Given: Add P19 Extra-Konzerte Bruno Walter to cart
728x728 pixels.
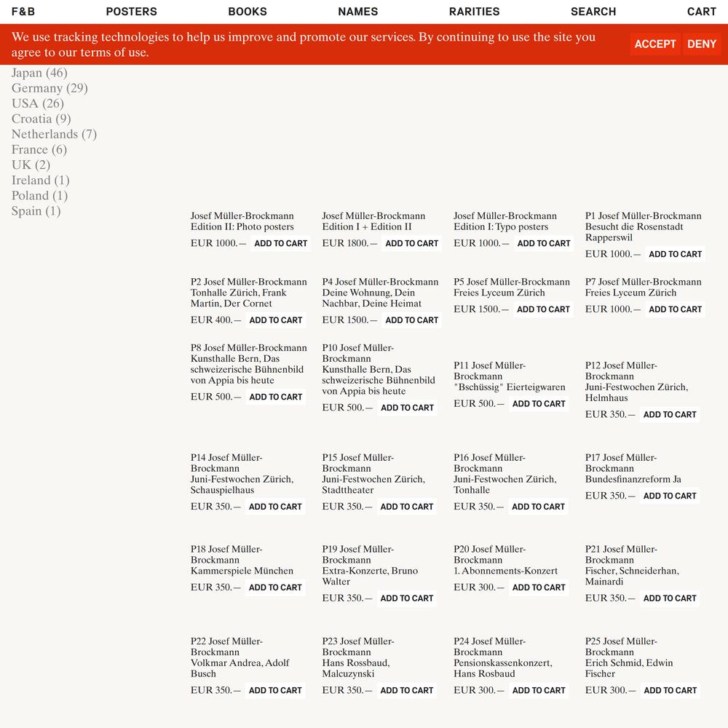Looking at the screenshot, I should [x=406, y=598].
